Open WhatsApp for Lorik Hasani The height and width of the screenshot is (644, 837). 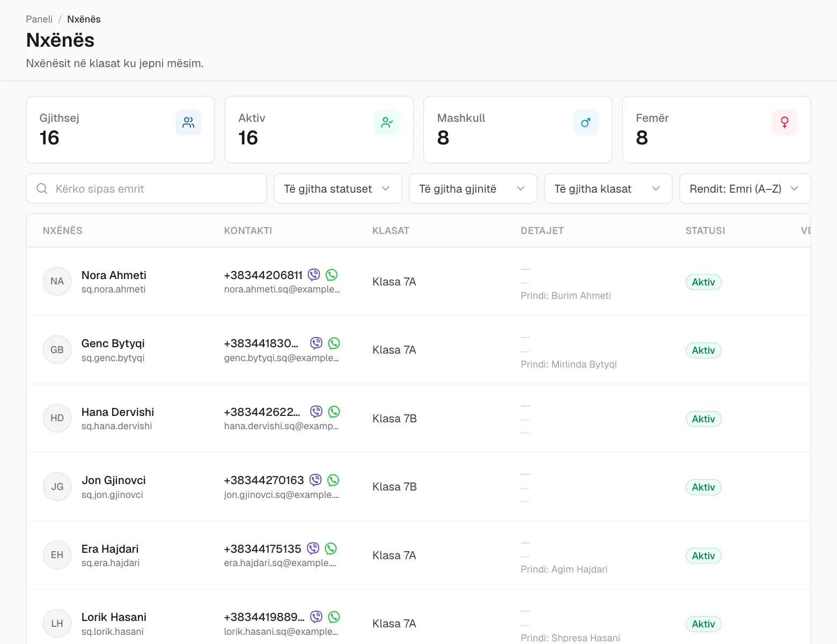[x=334, y=617]
